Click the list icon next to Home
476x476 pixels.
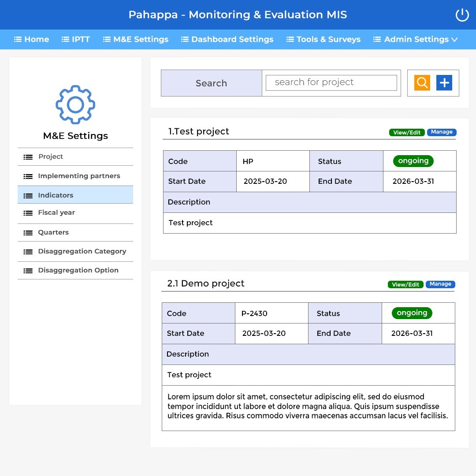[18, 39]
